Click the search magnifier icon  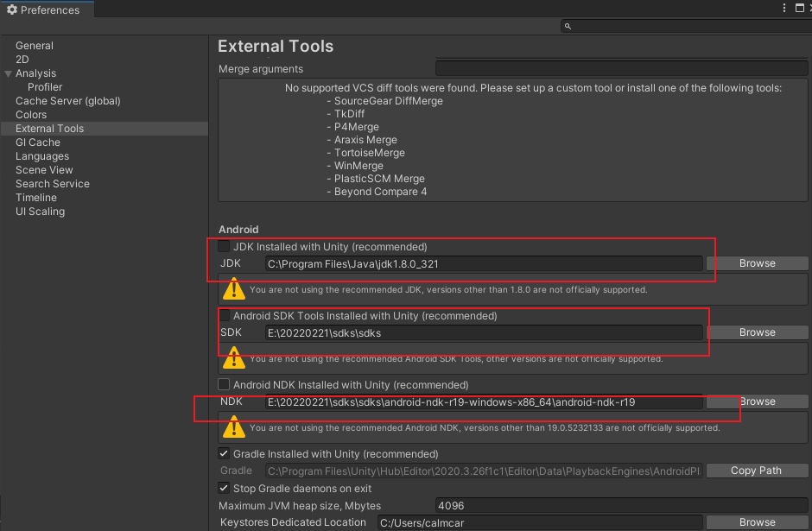pyautogui.click(x=568, y=26)
